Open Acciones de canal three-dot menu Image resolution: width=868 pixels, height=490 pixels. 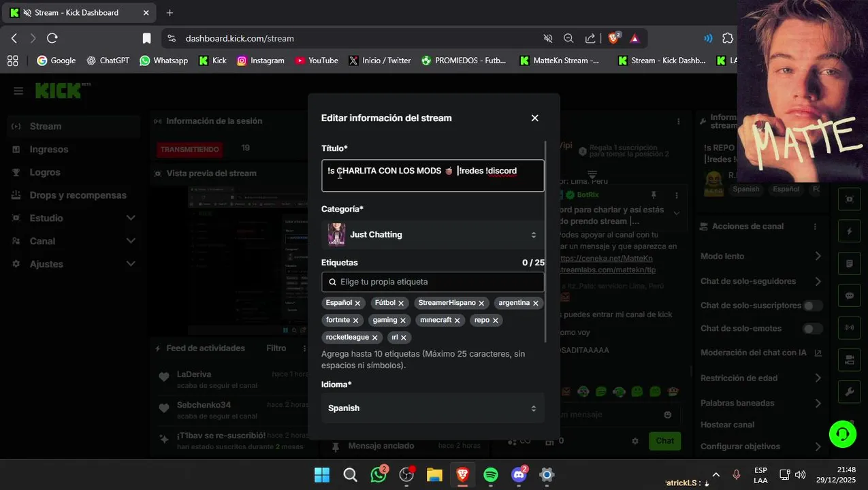pyautogui.click(x=815, y=227)
